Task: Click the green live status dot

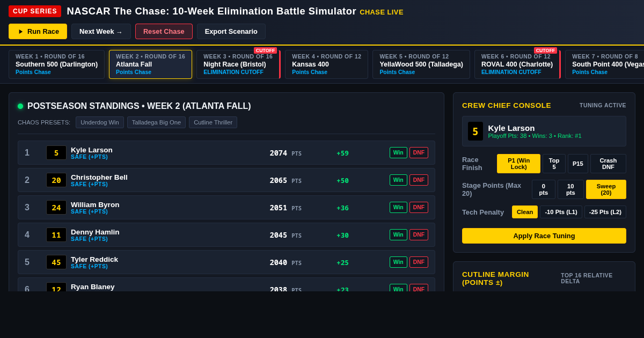Action: [x=20, y=106]
